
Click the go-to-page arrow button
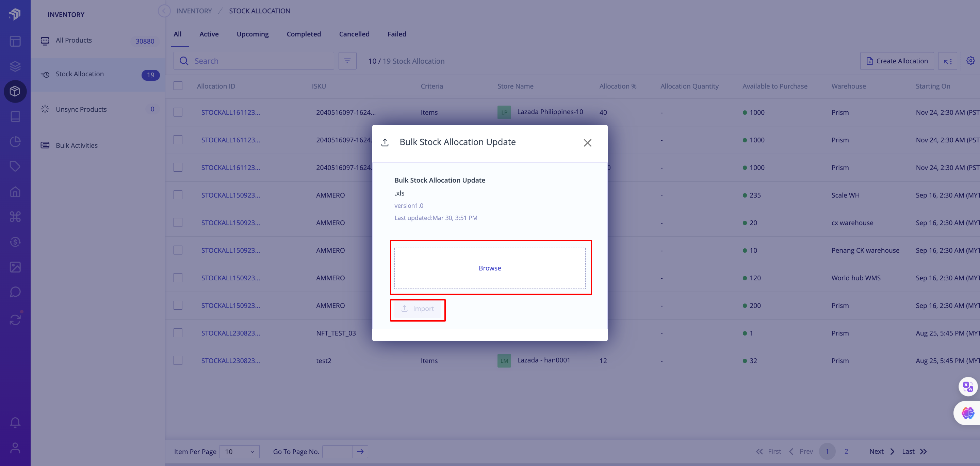tap(360, 452)
